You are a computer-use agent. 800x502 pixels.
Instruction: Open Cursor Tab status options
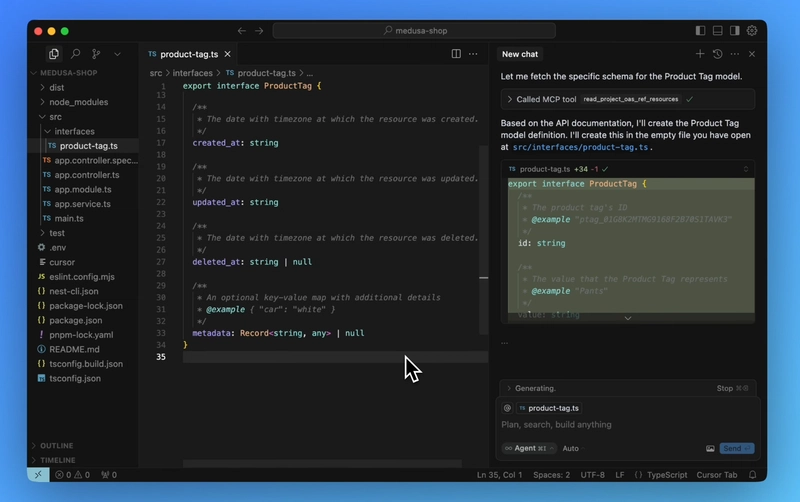click(717, 475)
